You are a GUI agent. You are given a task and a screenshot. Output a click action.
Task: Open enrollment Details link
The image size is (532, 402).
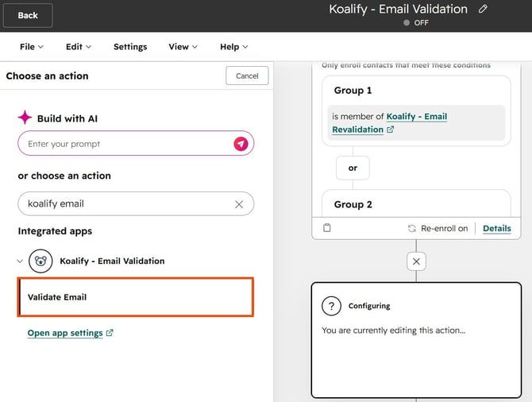click(x=497, y=229)
